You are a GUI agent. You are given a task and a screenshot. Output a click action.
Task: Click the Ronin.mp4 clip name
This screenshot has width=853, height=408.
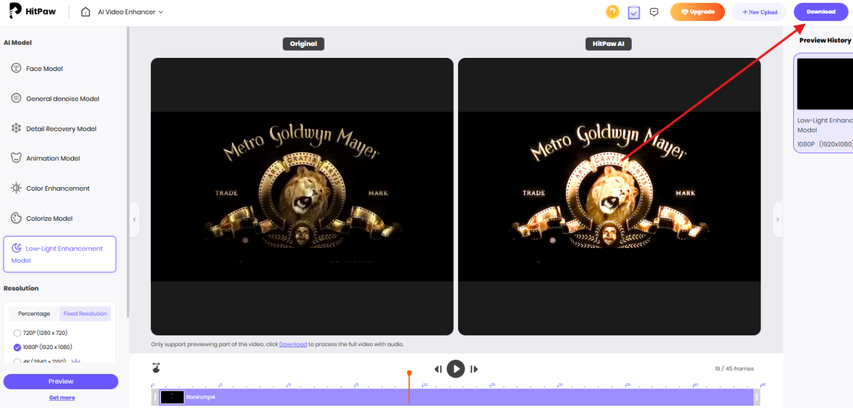pyautogui.click(x=201, y=397)
